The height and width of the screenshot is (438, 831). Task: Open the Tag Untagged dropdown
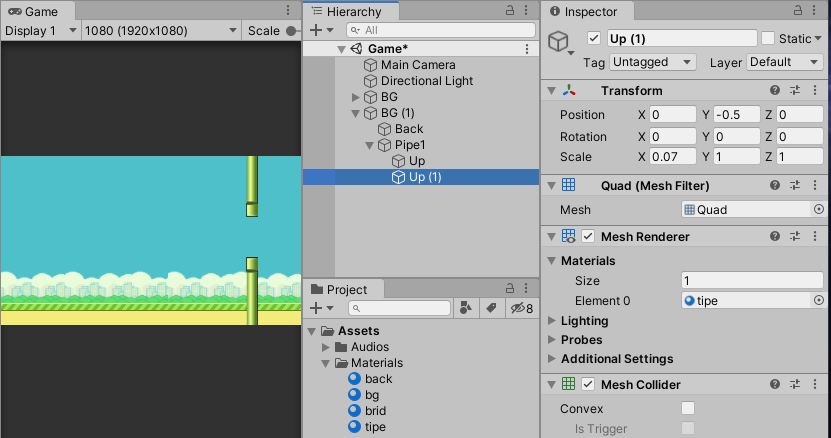point(652,62)
